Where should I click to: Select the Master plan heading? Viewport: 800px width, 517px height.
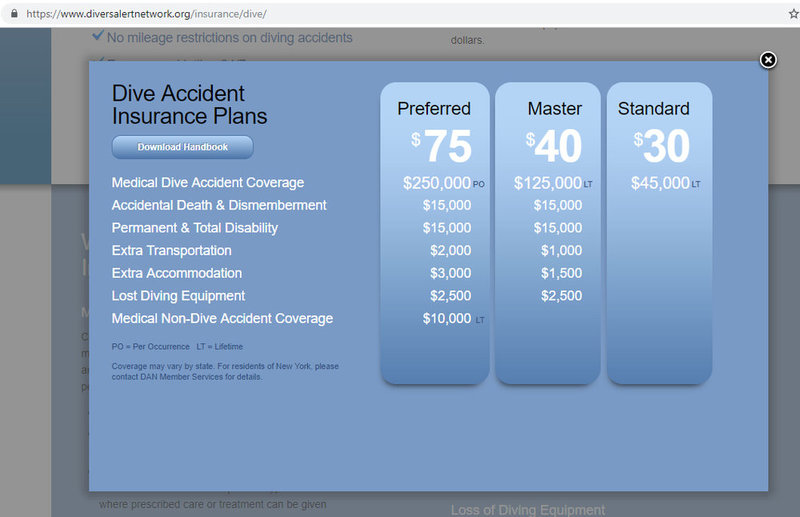(554, 108)
